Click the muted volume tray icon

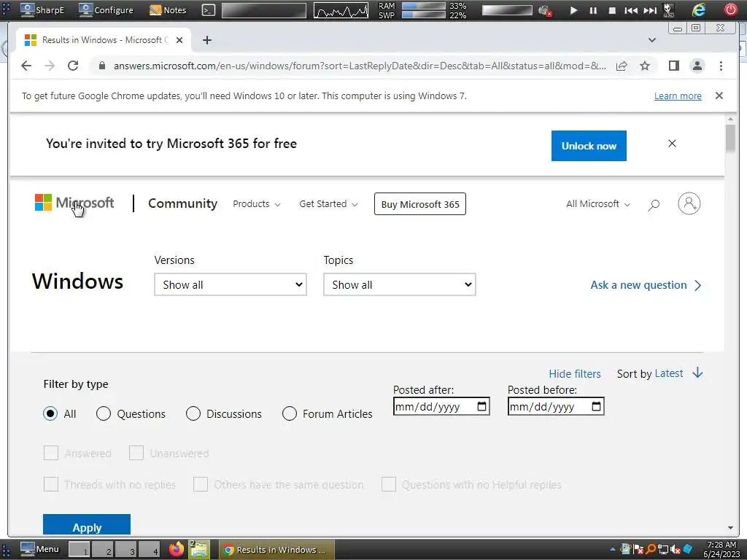click(675, 550)
